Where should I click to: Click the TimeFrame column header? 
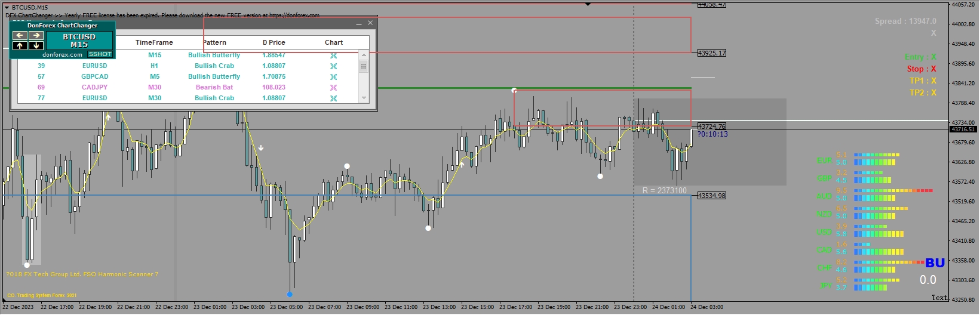[154, 42]
